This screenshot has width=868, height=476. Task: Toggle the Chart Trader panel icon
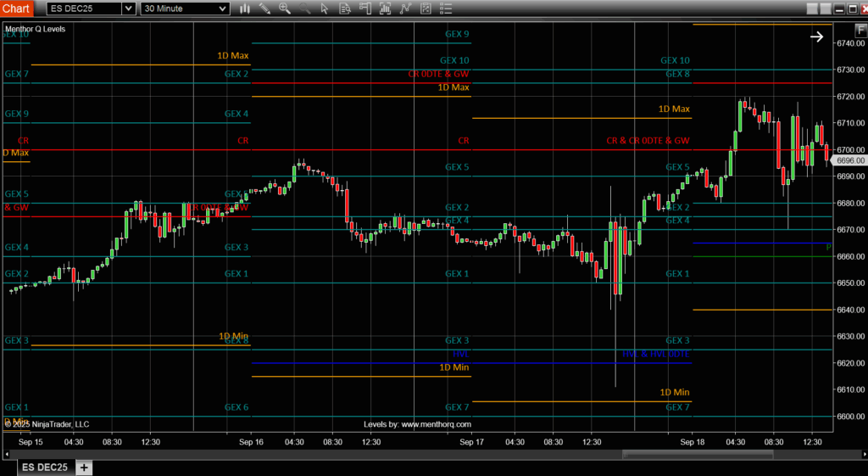pos(364,8)
